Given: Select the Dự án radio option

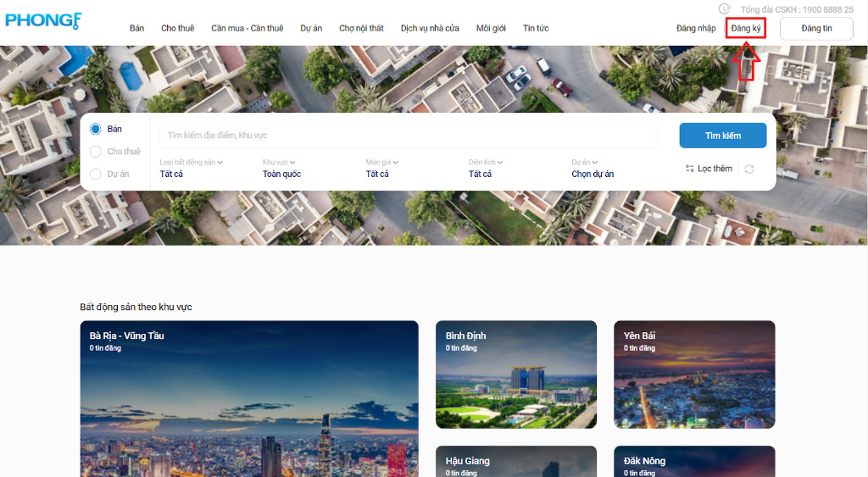Looking at the screenshot, I should [x=96, y=175].
